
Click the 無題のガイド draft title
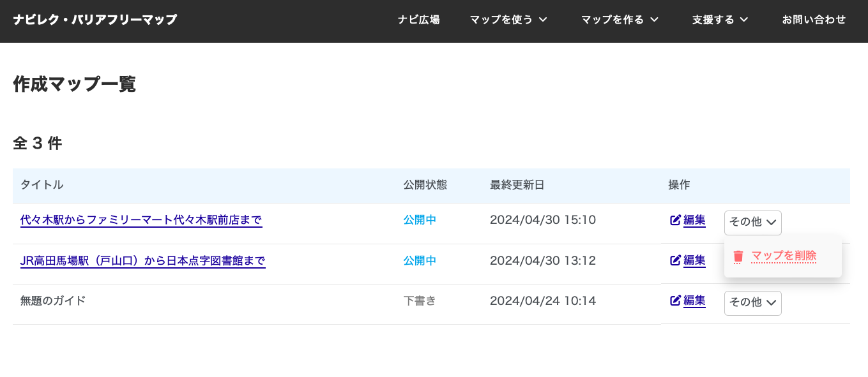click(53, 300)
